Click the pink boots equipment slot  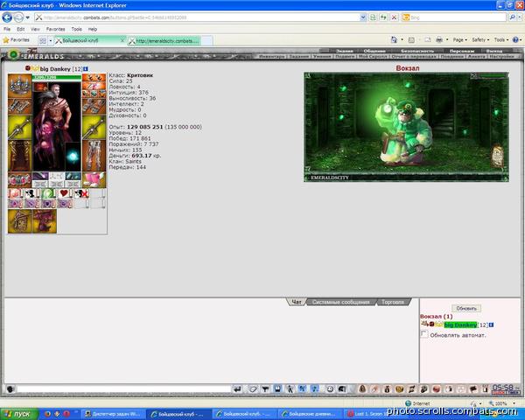pos(94,180)
